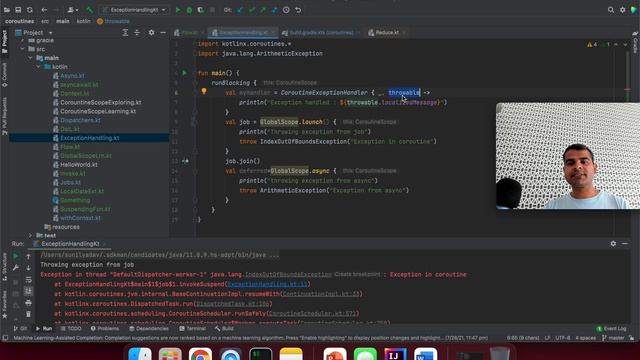The image size is (640, 360).
Task: Click the Save All toolbar icon
Action: (x=18, y=10)
